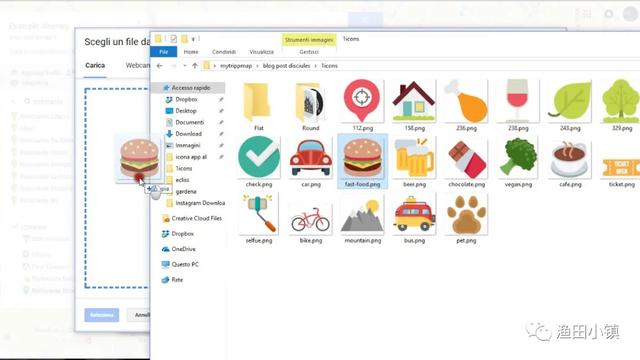Image resolution: width=640 pixels, height=360 pixels.
Task: Select the chocolate.png file
Action: pos(466,162)
